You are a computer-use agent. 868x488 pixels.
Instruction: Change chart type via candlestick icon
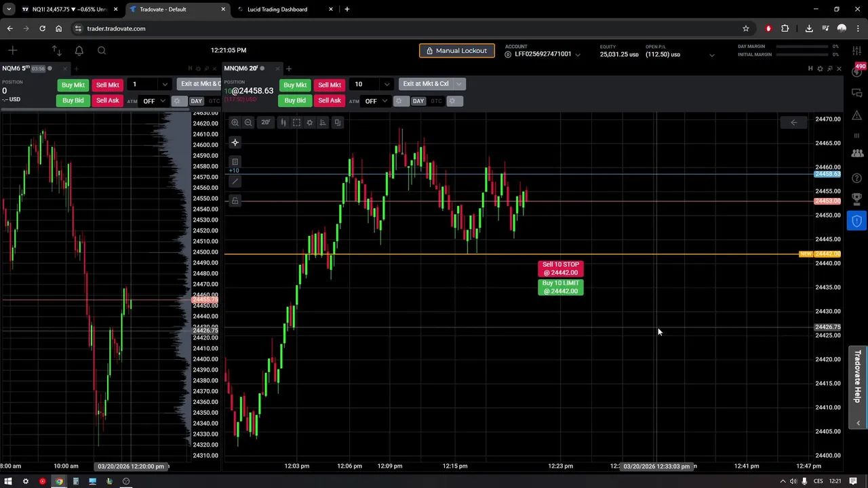click(283, 123)
